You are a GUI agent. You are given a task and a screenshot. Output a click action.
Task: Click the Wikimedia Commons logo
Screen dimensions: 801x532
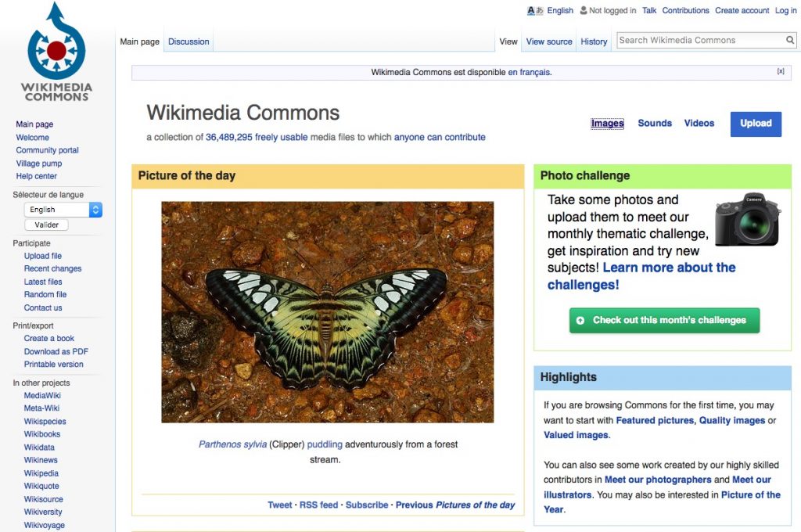point(57,53)
